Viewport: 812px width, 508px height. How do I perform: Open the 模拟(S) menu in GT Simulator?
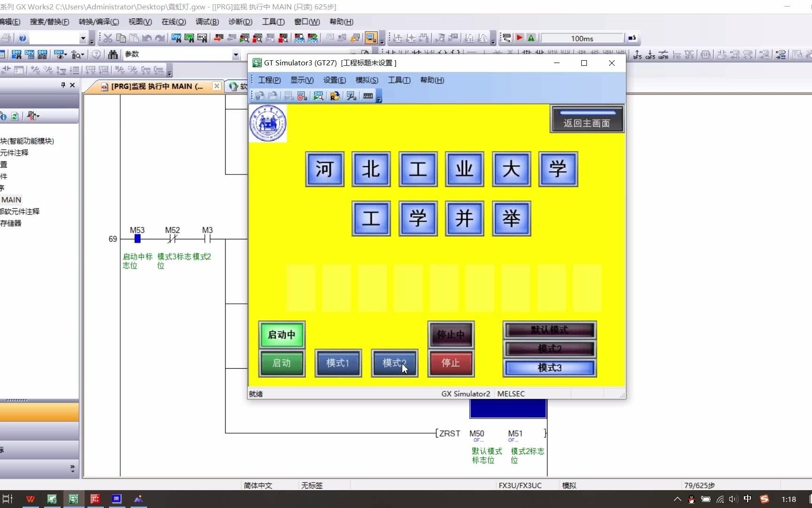click(x=367, y=80)
